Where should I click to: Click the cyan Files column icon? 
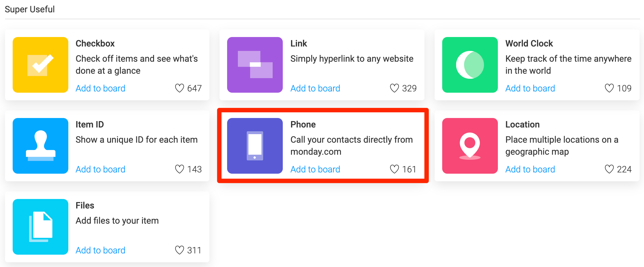tap(40, 227)
